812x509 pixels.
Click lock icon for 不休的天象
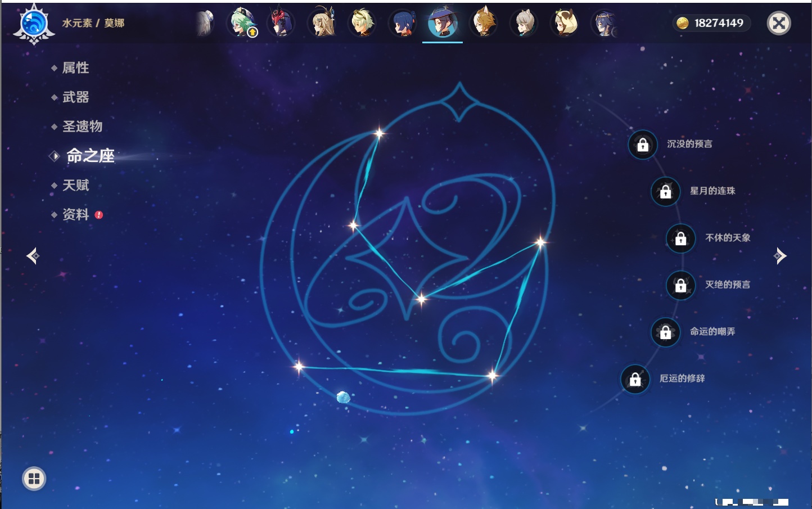[681, 238]
